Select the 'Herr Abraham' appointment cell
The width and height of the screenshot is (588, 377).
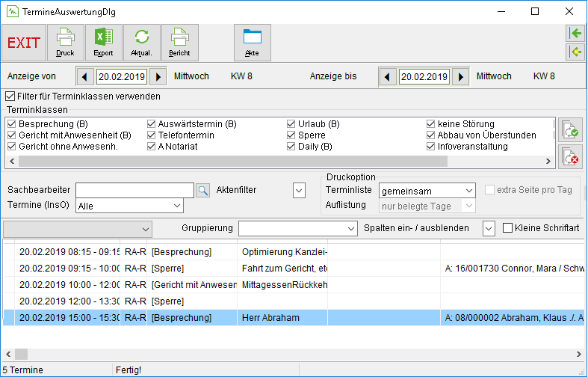[282, 318]
